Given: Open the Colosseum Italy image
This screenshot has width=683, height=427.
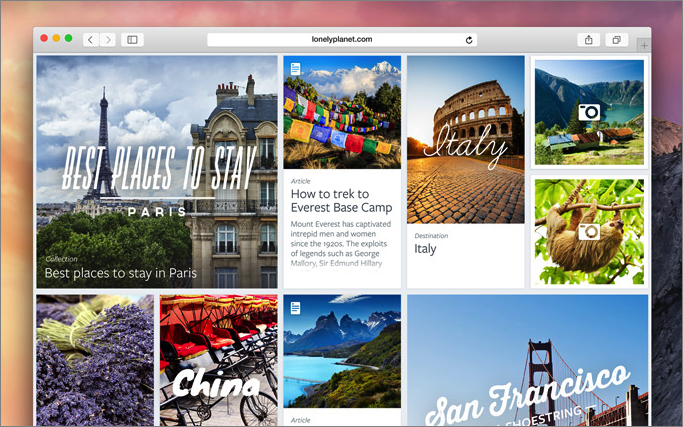Looking at the screenshot, I should [466, 139].
